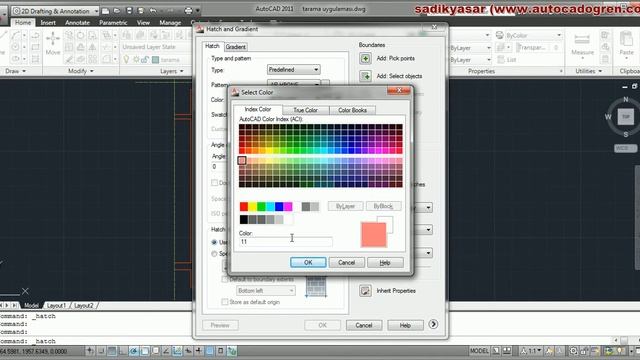
Task: Open 2D Drafting & Annotation workspace dropdown
Action: click(x=55, y=11)
